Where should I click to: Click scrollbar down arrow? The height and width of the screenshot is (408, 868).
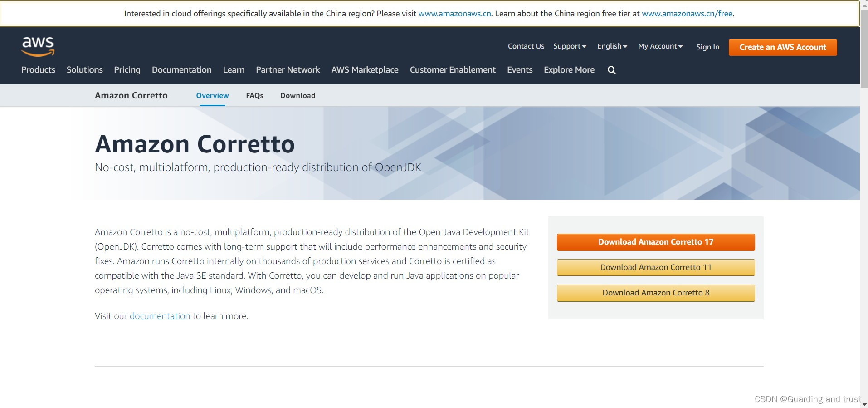click(864, 403)
